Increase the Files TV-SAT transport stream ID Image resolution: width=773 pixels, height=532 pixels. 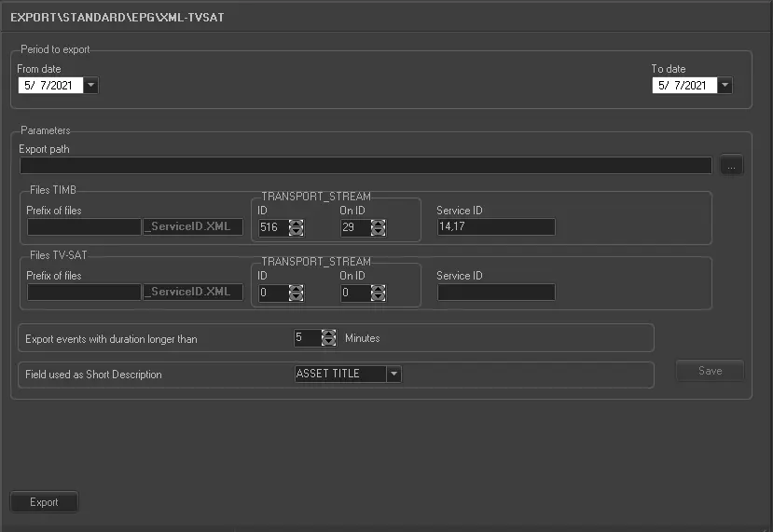coord(297,288)
